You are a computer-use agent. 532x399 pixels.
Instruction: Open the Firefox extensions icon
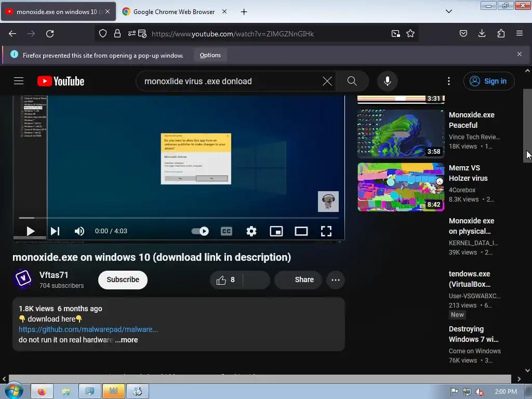pyautogui.click(x=501, y=33)
